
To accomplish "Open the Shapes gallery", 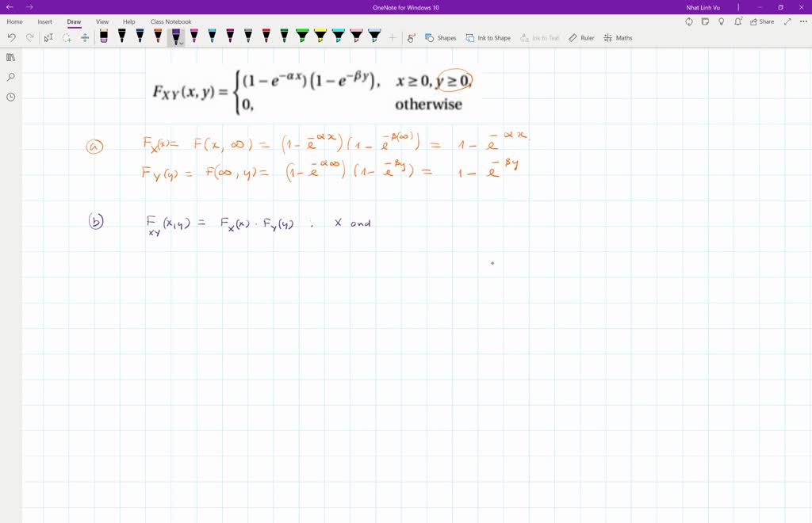I will point(442,36).
